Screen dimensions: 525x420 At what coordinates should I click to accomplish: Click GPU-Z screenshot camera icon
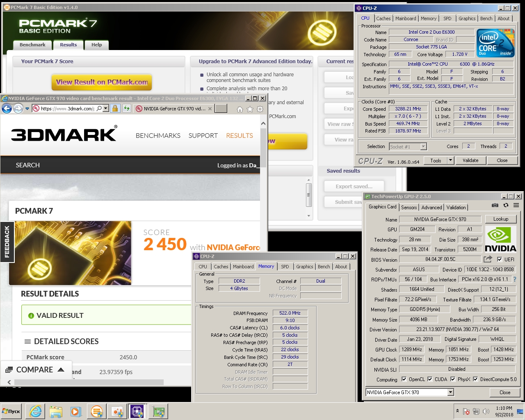495,205
